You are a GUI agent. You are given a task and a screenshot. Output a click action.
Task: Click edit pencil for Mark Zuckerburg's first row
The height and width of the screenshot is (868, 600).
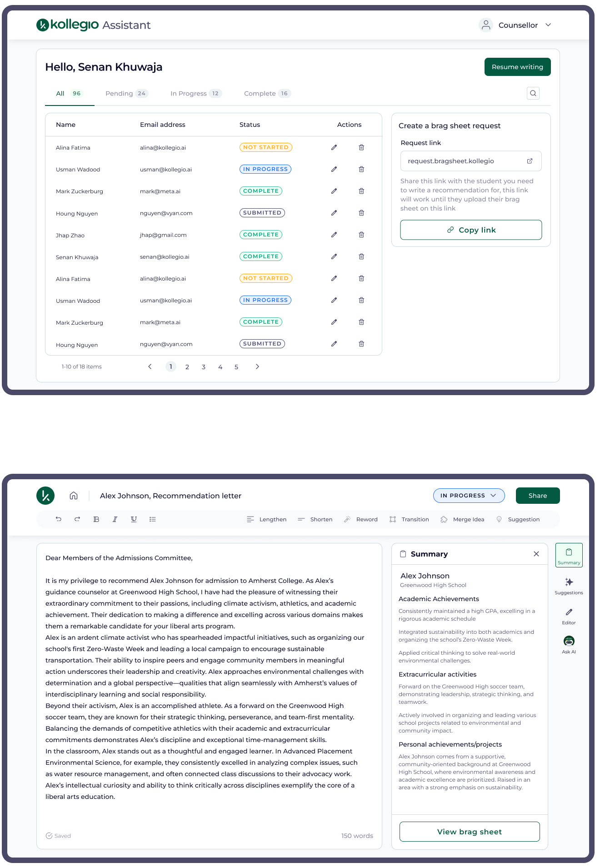334,191
